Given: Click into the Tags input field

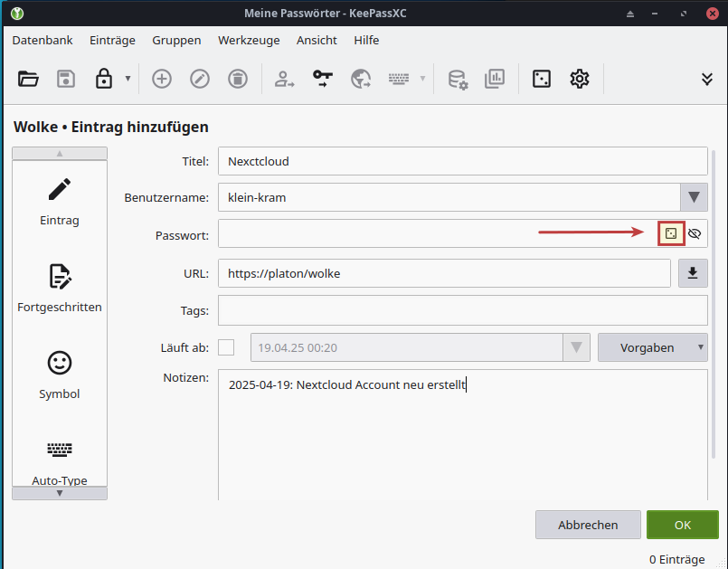Looking at the screenshot, I should point(462,310).
